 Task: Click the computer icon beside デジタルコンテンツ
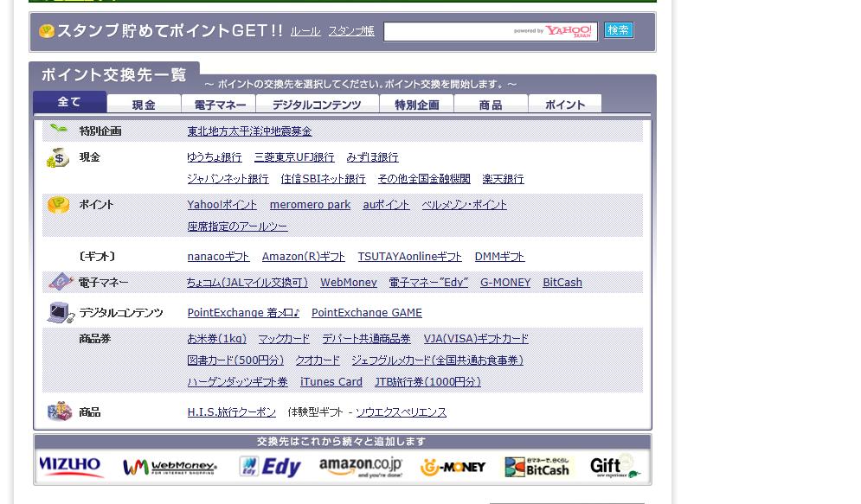pos(60,313)
